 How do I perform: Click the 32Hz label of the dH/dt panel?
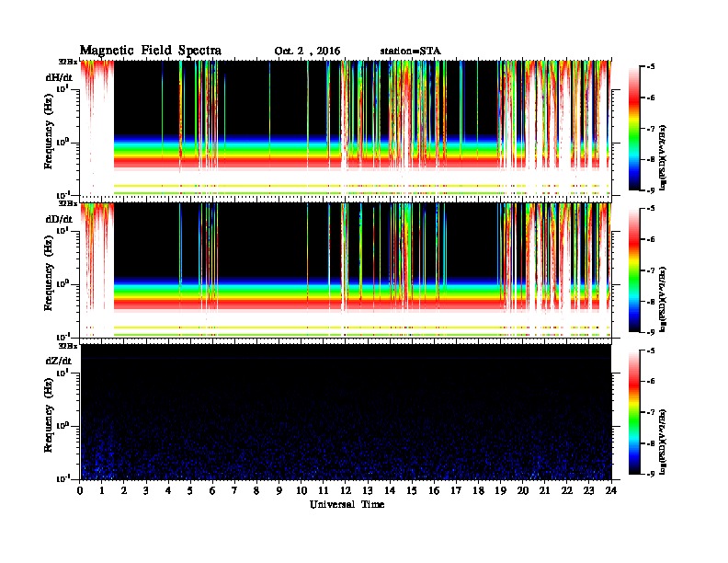click(x=68, y=62)
